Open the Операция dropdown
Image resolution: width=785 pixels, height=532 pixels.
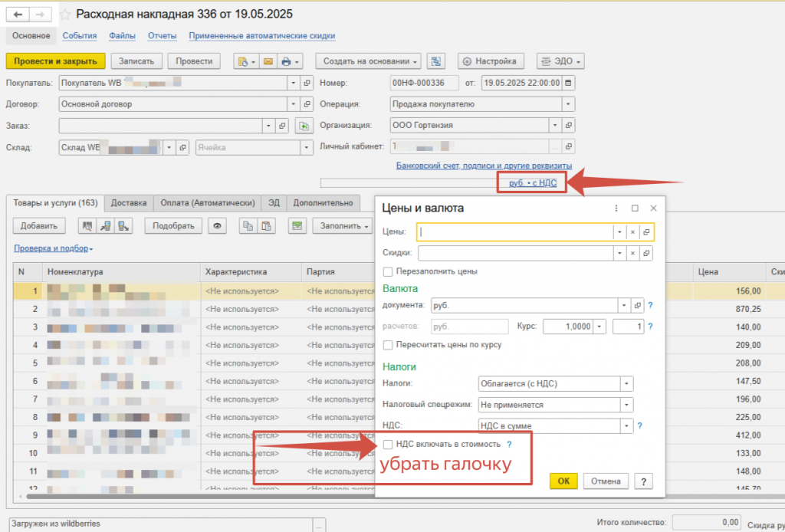(x=567, y=104)
